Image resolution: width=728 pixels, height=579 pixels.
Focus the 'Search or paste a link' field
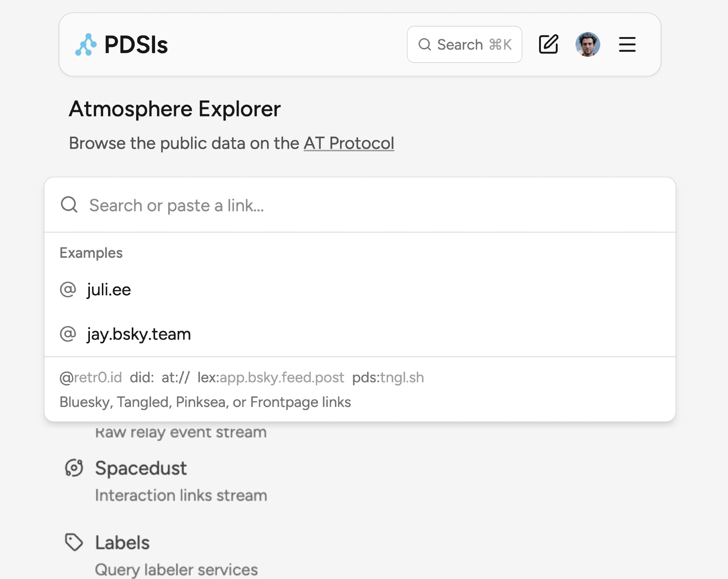364,205
